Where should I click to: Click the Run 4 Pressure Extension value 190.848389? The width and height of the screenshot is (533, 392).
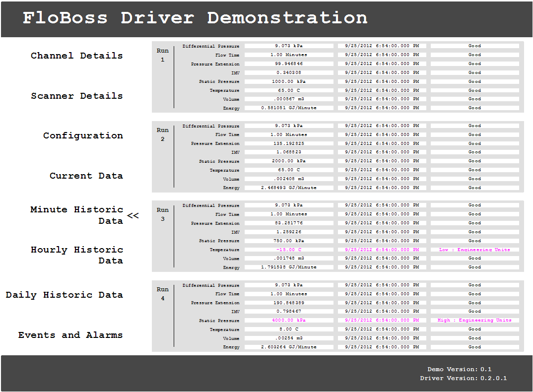(289, 303)
